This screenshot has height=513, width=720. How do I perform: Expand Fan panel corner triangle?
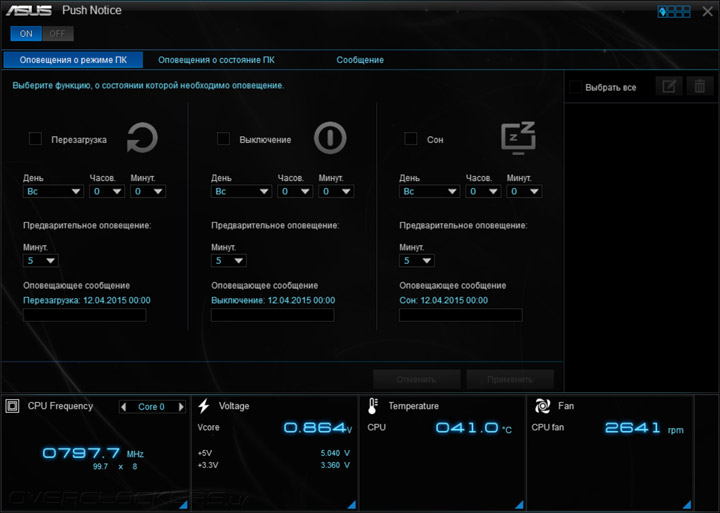tap(687, 505)
